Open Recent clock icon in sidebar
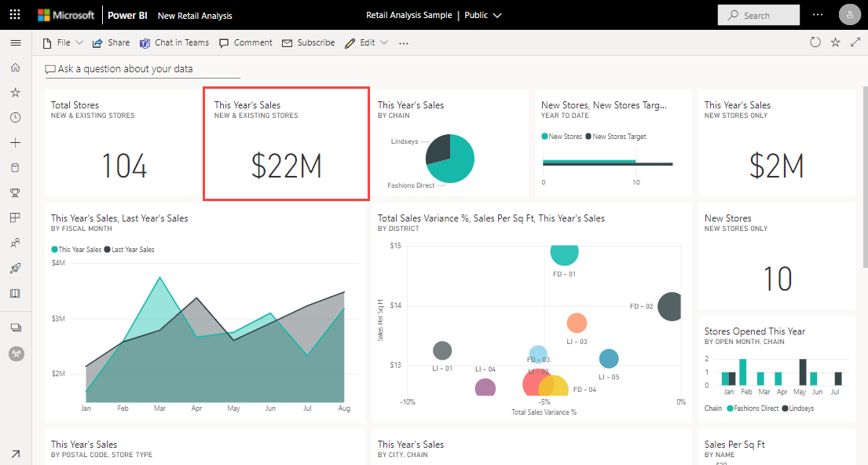 click(x=16, y=117)
